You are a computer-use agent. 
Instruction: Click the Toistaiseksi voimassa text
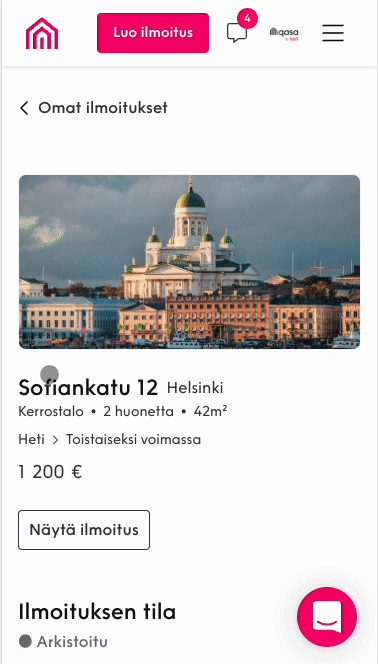coord(133,440)
